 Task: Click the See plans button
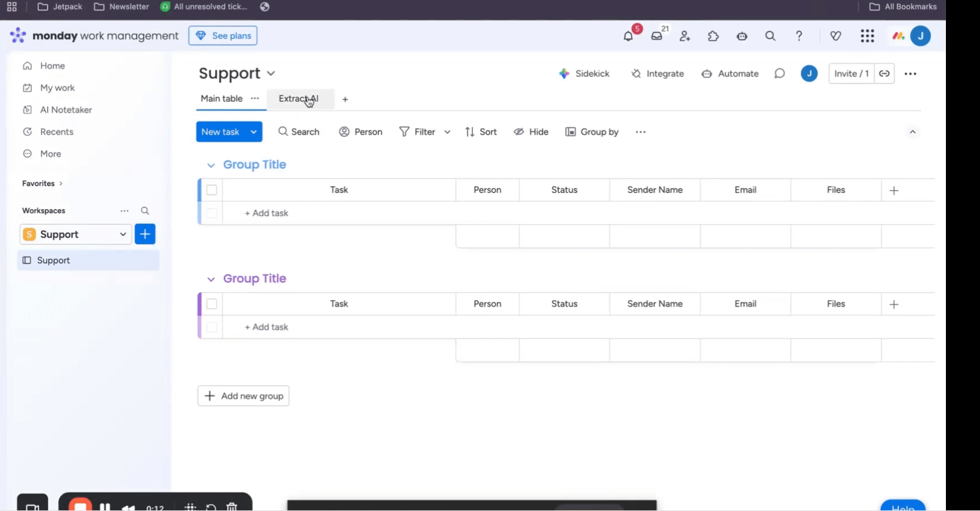coord(223,36)
